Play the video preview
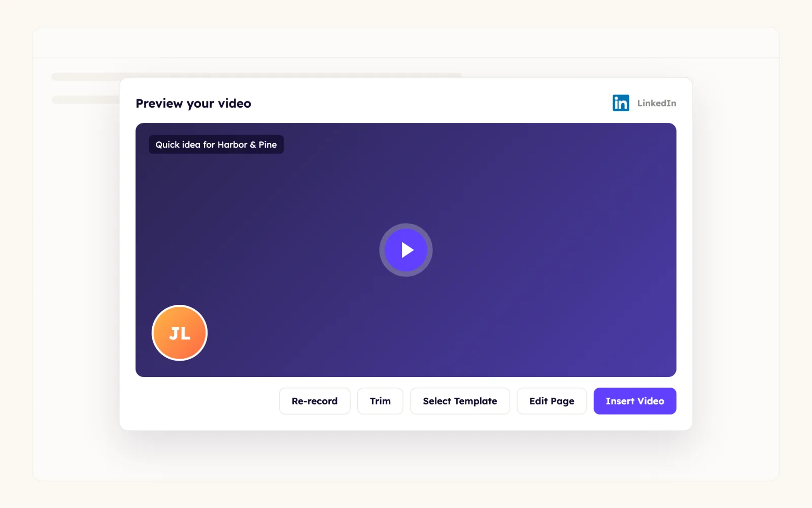 [406, 250]
